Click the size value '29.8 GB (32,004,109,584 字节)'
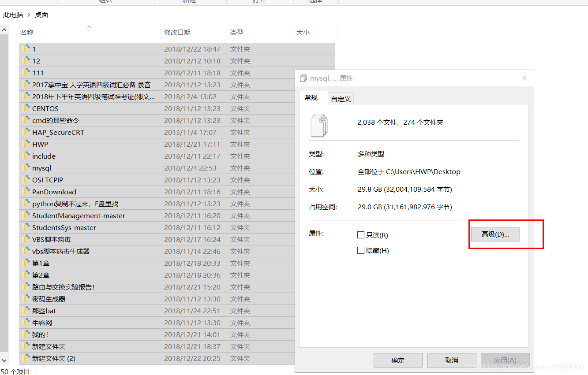Screen dimensions: 588x375 [x=405, y=189]
